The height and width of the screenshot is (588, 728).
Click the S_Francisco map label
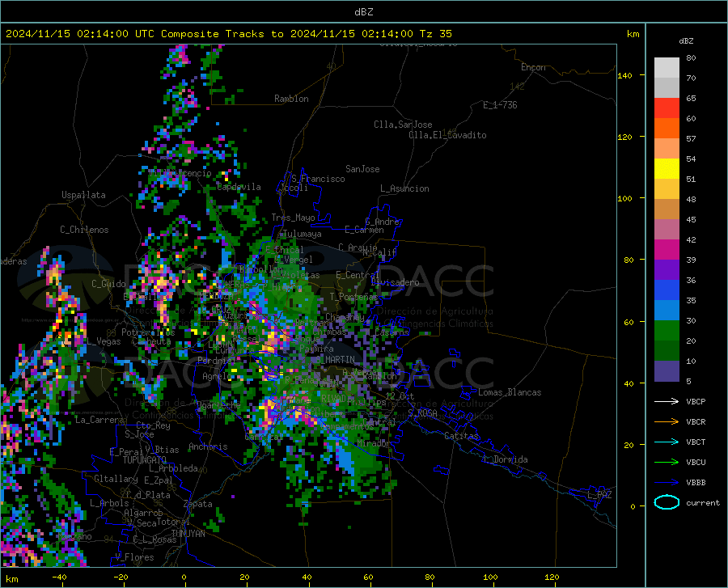pyautogui.click(x=318, y=179)
